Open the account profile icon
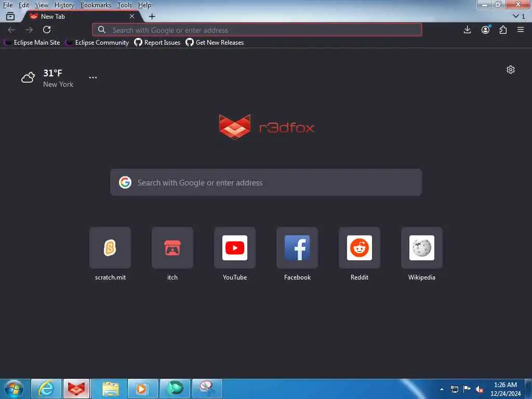The height and width of the screenshot is (399, 532). pyautogui.click(x=486, y=30)
